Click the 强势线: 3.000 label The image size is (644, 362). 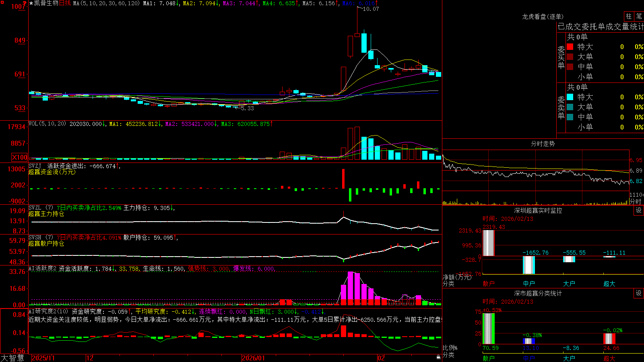(x=208, y=268)
